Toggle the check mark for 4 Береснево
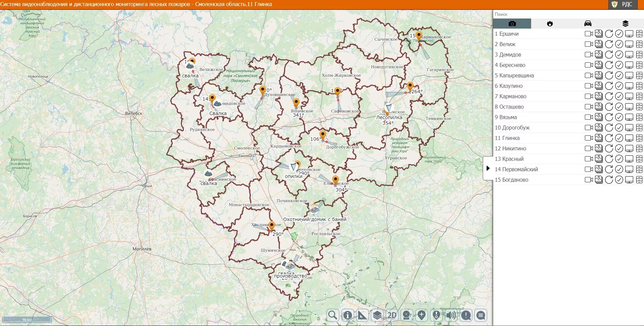 pos(619,65)
